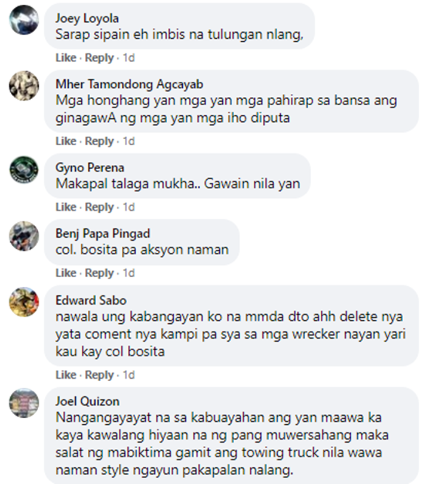Reply to Edward Sabo's comment
Screen dimensions: 448x484
coord(99,375)
